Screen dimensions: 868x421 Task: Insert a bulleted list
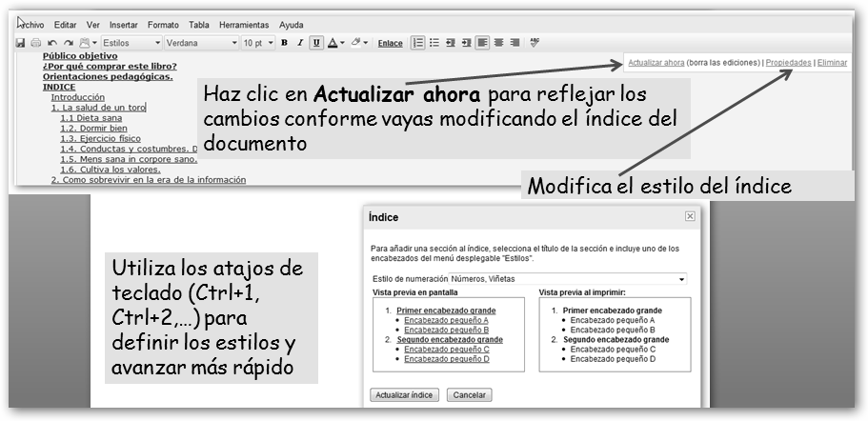pyautogui.click(x=434, y=43)
